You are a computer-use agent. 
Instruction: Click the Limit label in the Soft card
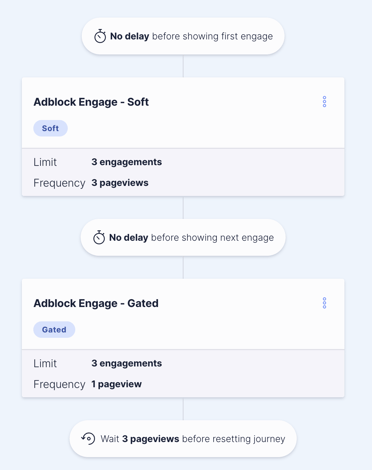(x=45, y=162)
